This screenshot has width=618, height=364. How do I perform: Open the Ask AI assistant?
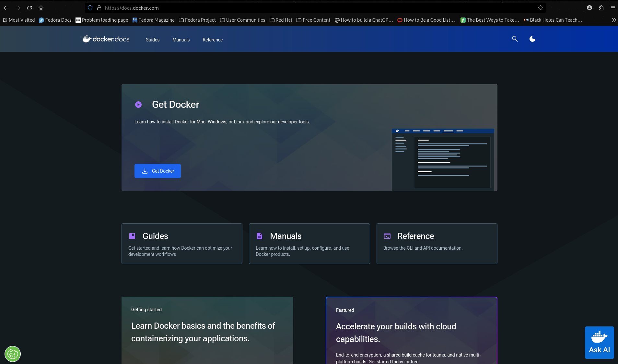(x=599, y=343)
